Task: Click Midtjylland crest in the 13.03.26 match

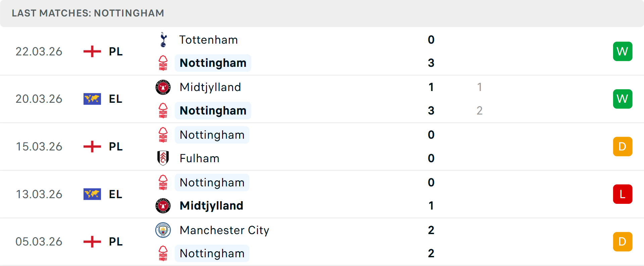Action: click(163, 206)
